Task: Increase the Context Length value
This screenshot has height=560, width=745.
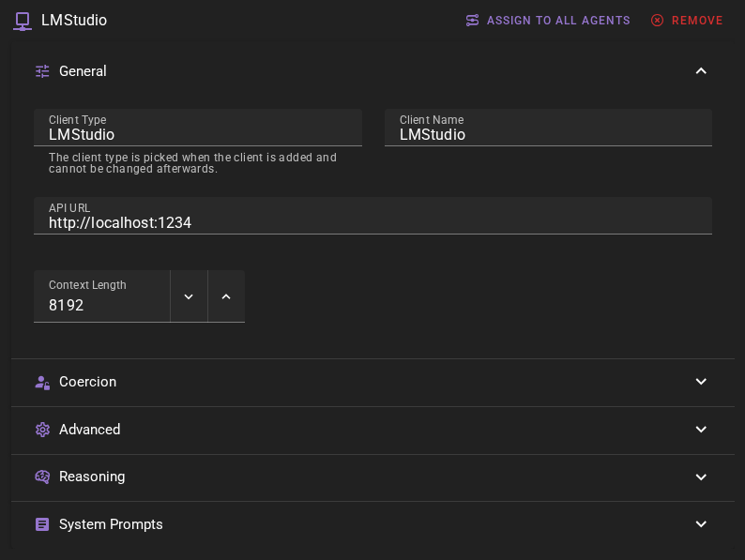Action: 226,296
